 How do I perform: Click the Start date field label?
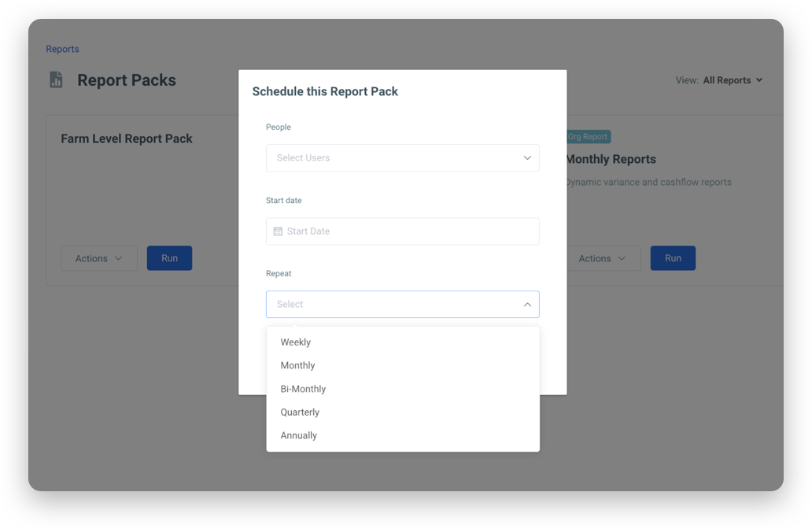pyautogui.click(x=283, y=201)
